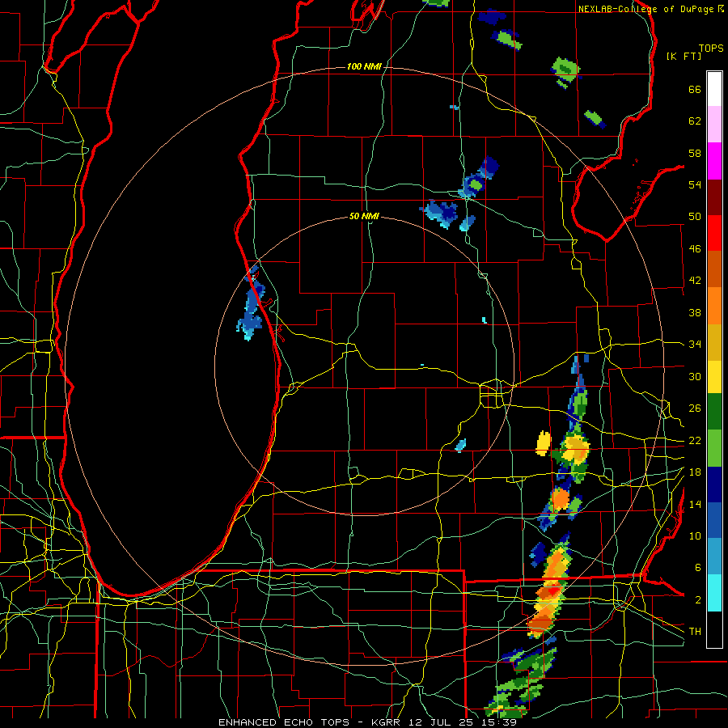
Task: Click the cyan legend swatch
Action: [x=714, y=593]
